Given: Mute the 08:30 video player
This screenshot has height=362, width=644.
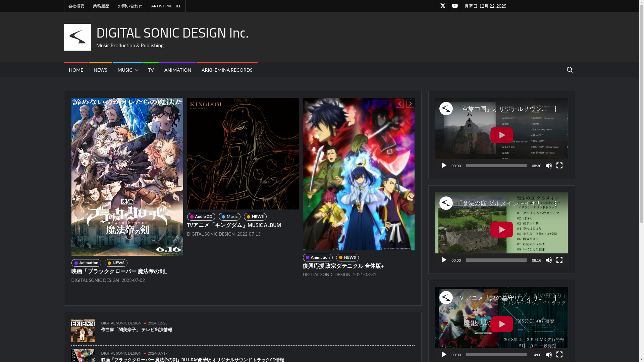Looking at the screenshot, I should pos(548,166).
